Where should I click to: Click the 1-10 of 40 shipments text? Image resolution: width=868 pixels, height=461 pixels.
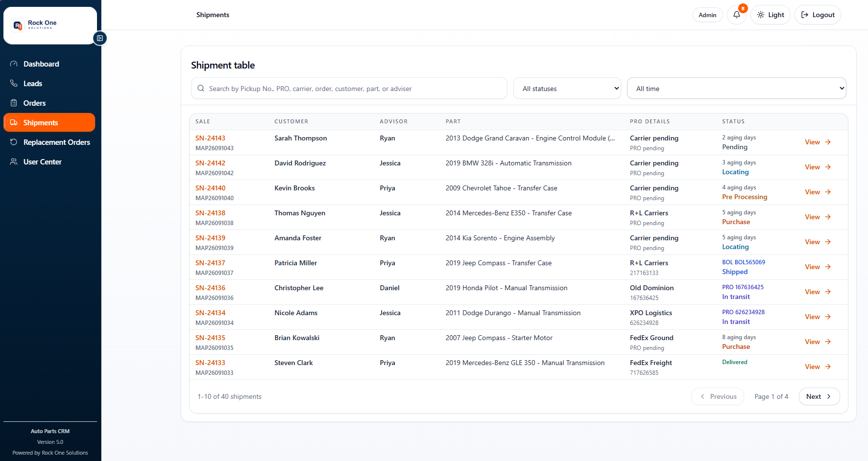pyautogui.click(x=229, y=396)
